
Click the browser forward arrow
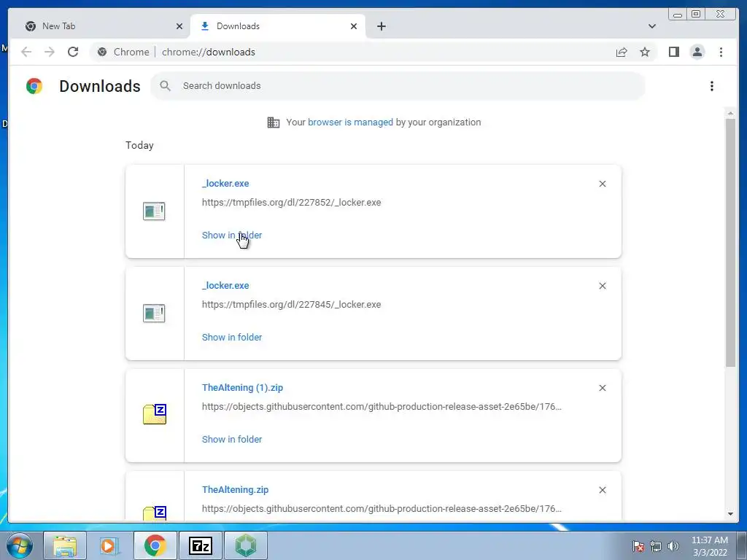(50, 52)
